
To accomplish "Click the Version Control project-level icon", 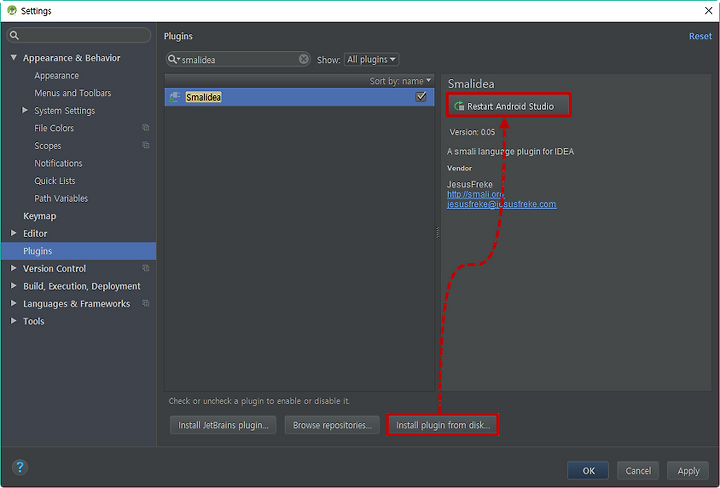I will tap(146, 268).
